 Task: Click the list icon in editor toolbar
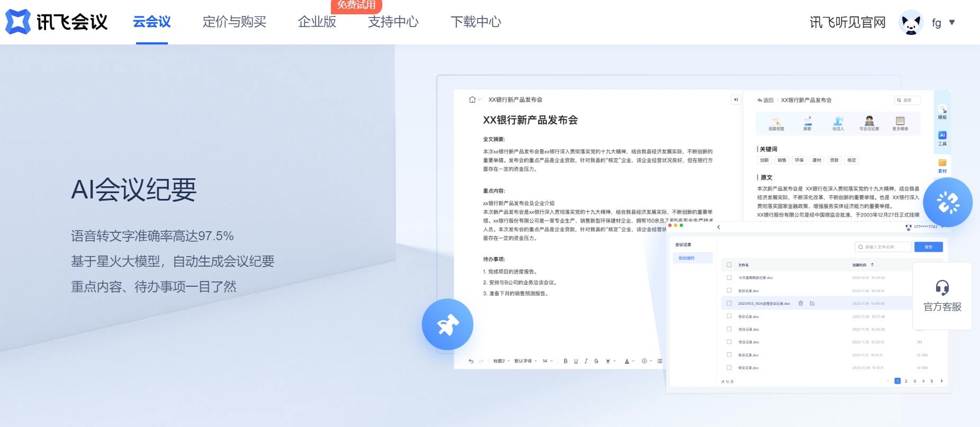660,361
